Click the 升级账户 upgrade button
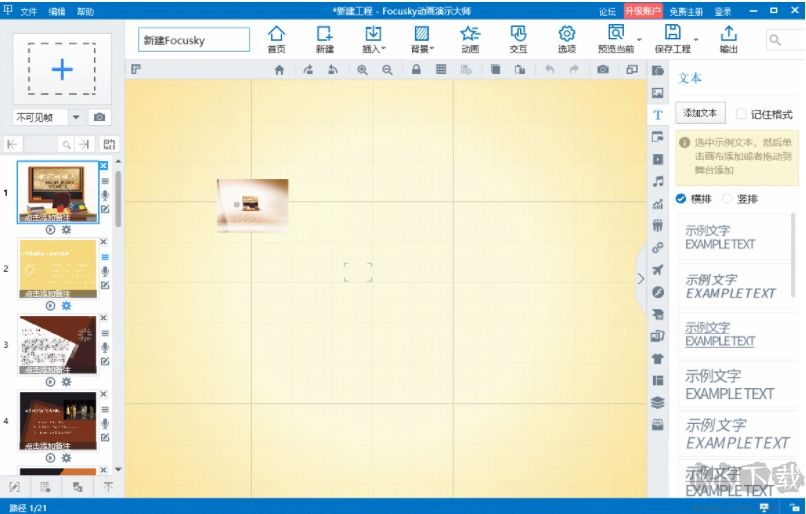This screenshot has width=806, height=514. (x=643, y=11)
